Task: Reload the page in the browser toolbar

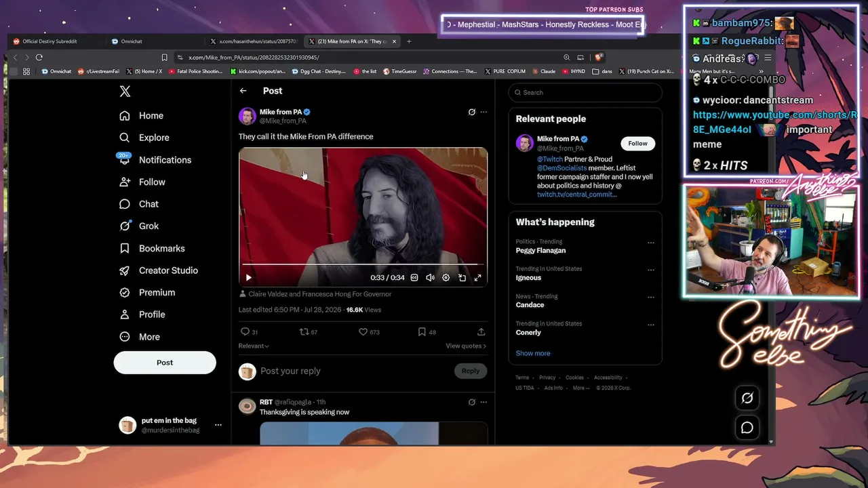Action: coord(39,58)
